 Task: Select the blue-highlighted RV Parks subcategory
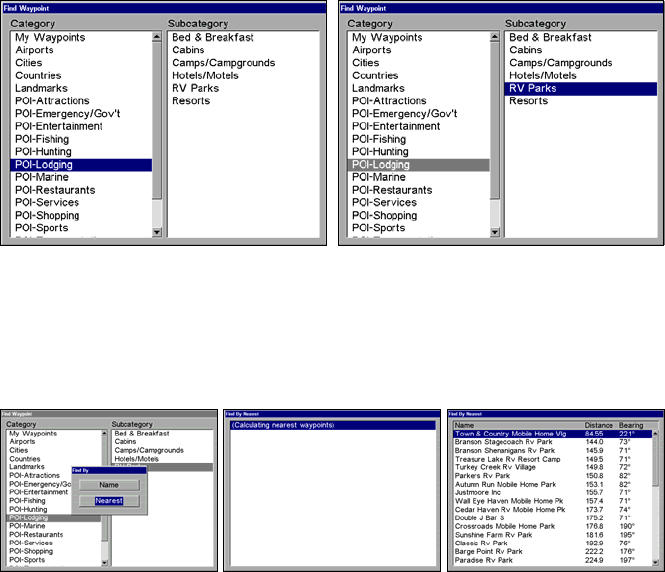(x=580, y=88)
